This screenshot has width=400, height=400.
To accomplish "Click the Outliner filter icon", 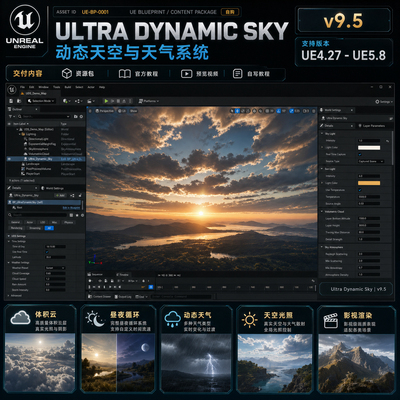I will (x=11, y=116).
